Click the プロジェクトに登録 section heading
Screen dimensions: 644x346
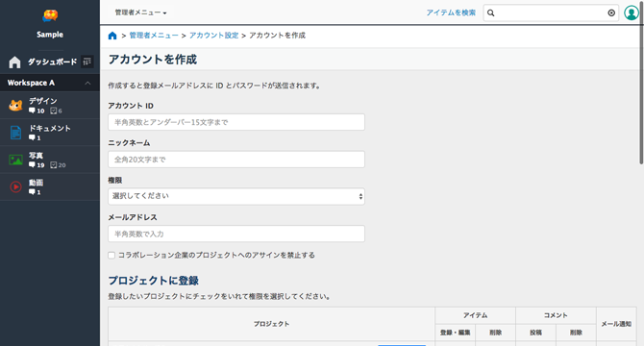click(153, 281)
